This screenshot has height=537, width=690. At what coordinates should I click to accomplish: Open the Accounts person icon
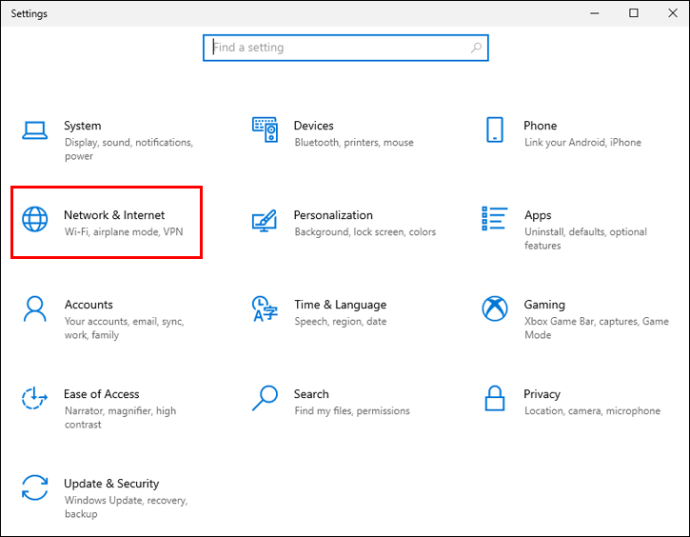click(x=35, y=308)
